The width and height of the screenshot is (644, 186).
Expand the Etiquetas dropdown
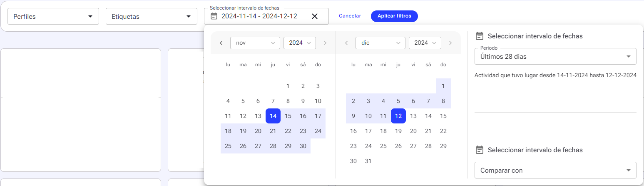(x=152, y=16)
